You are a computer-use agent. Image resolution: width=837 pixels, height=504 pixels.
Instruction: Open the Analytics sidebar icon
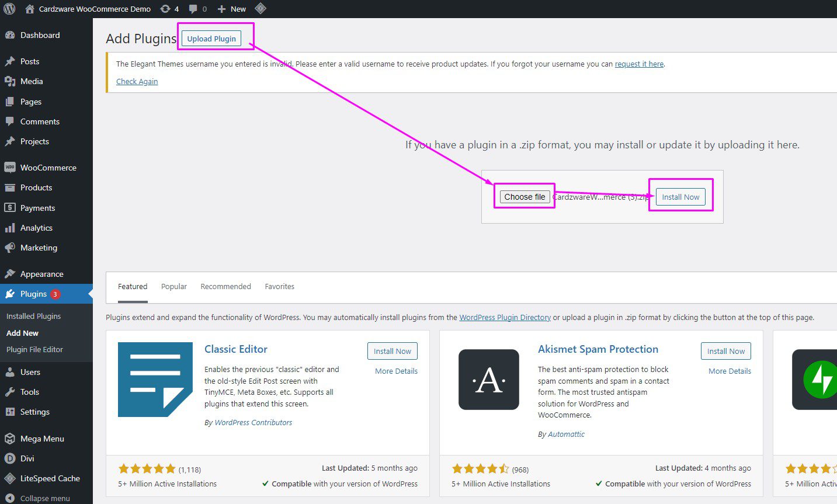click(12, 228)
